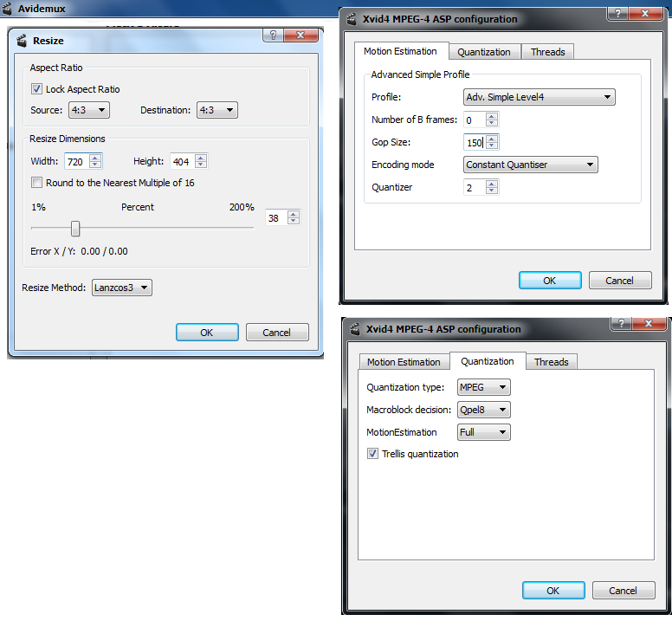Open the Resize Method Lanzcos3 dropdown
The image size is (672, 621).
pos(122,288)
